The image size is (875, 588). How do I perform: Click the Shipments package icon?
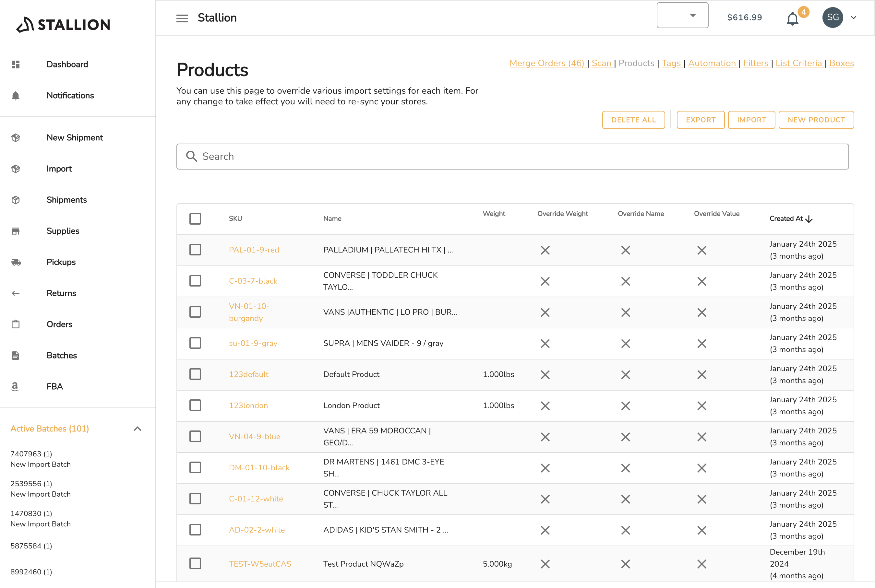click(15, 200)
